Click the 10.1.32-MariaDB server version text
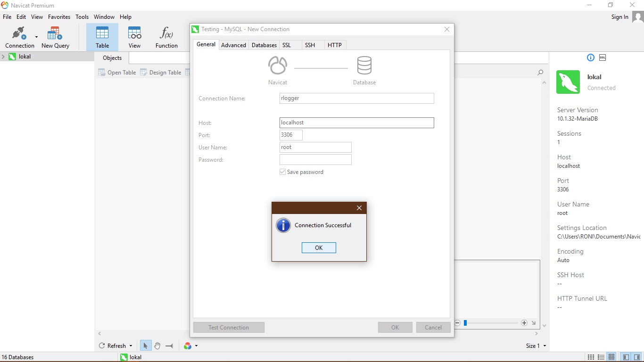The height and width of the screenshot is (362, 644). pyautogui.click(x=578, y=119)
